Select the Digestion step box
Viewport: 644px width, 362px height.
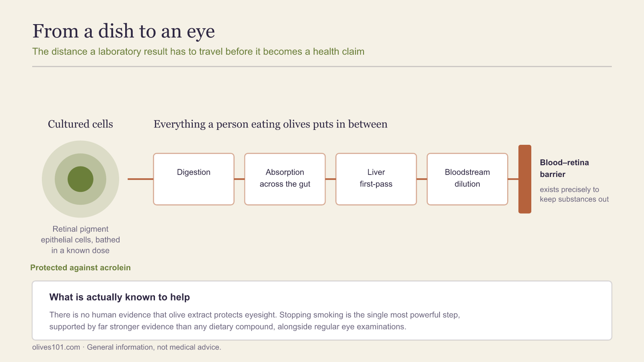[194, 179]
